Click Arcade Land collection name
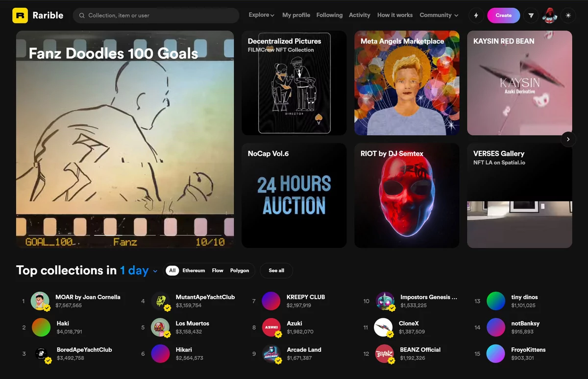 [x=304, y=350]
